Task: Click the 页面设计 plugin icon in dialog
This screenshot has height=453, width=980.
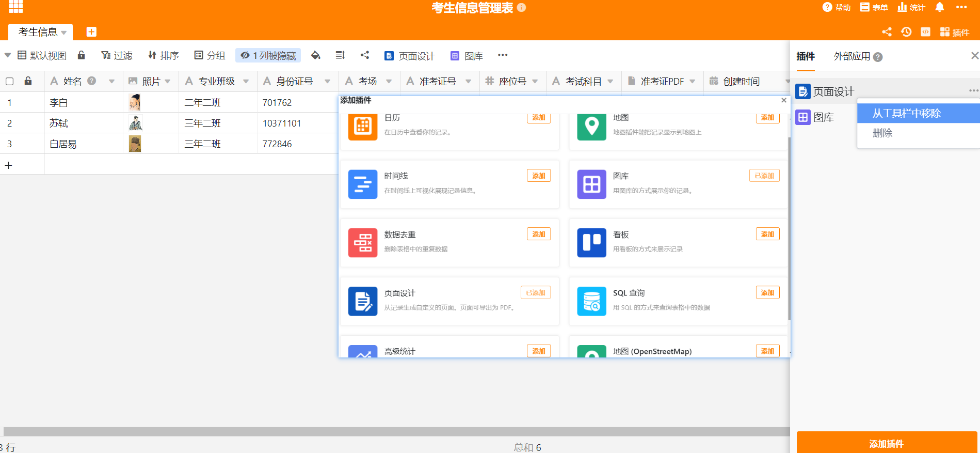Action: click(x=363, y=301)
